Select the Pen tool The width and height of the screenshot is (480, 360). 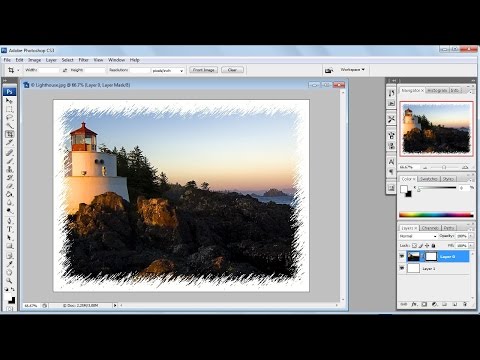(x=9, y=221)
